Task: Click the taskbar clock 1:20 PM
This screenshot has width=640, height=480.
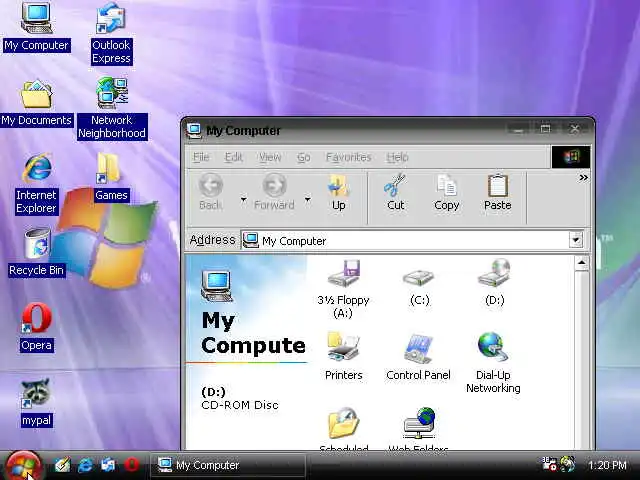Action: click(x=607, y=465)
